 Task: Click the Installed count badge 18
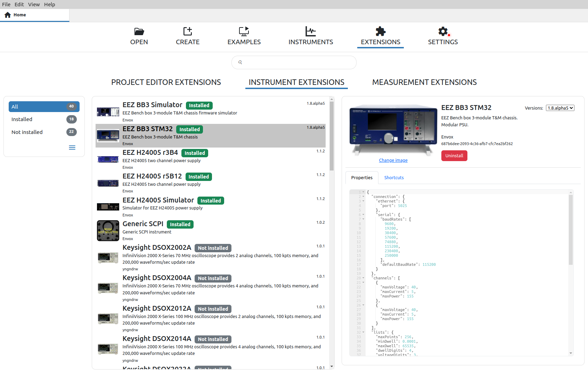pyautogui.click(x=71, y=119)
